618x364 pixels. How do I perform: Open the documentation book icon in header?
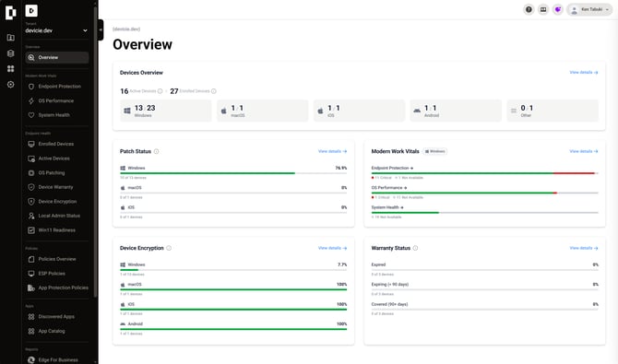tap(543, 9)
